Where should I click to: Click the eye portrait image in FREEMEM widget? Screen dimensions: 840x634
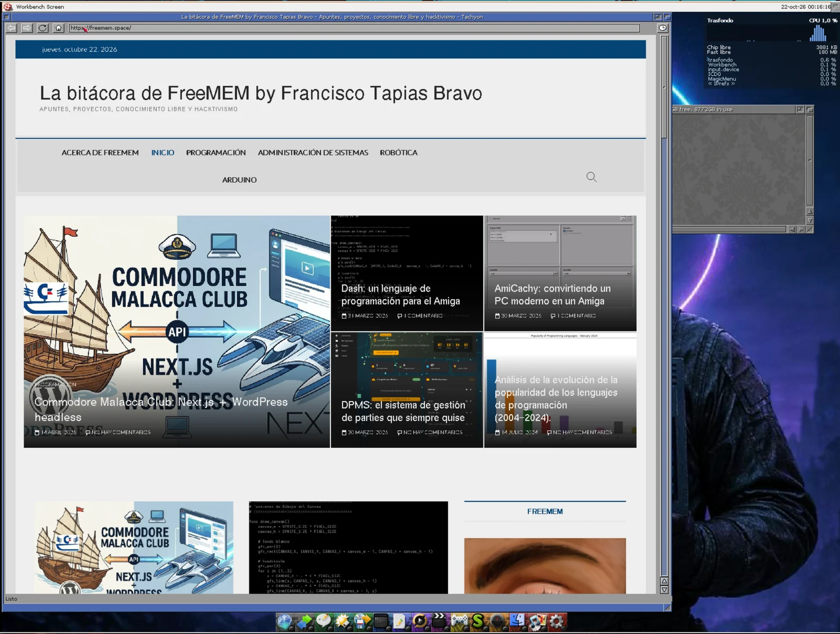click(545, 566)
